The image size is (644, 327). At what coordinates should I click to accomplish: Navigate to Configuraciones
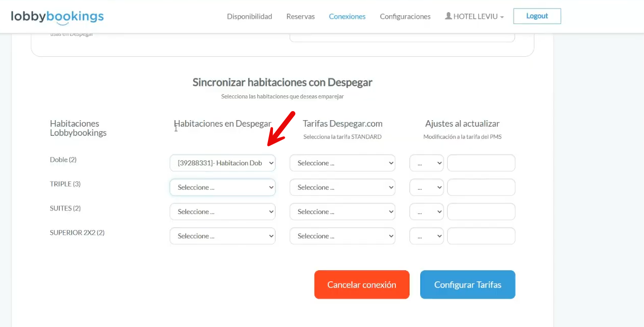[405, 17]
